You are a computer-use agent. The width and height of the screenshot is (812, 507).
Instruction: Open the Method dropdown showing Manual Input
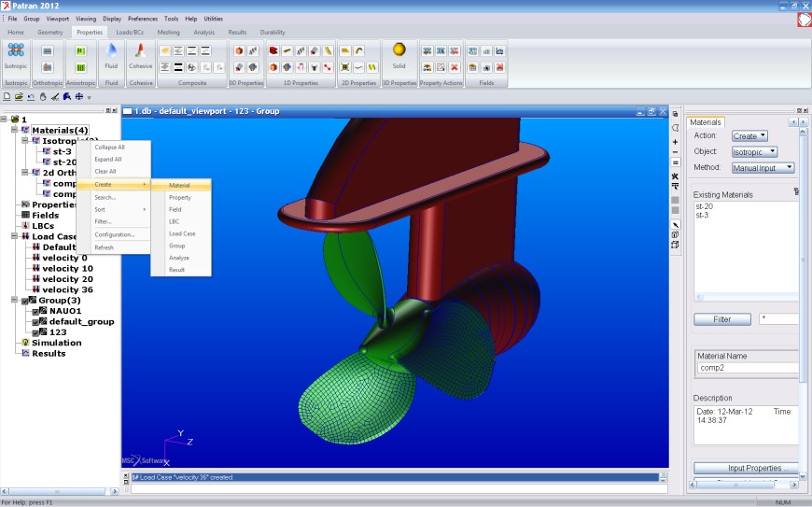[763, 168]
